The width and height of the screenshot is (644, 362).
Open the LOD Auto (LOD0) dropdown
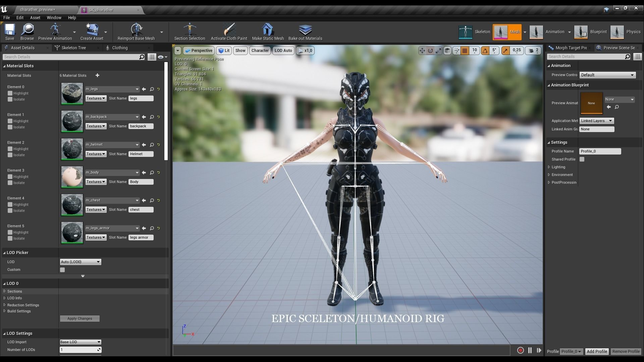click(80, 262)
